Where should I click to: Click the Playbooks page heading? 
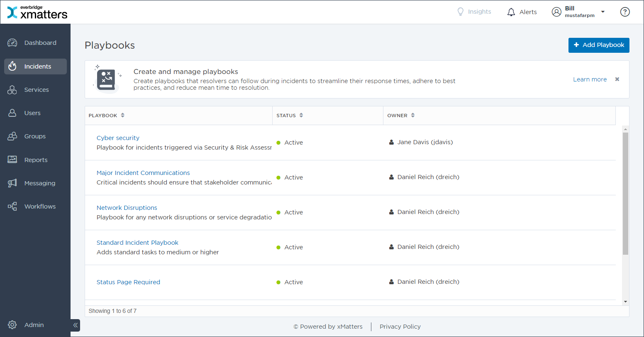pyautogui.click(x=110, y=45)
